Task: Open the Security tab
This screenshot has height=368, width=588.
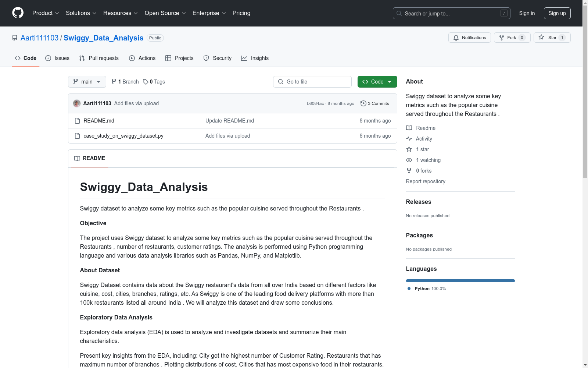Action: point(218,58)
